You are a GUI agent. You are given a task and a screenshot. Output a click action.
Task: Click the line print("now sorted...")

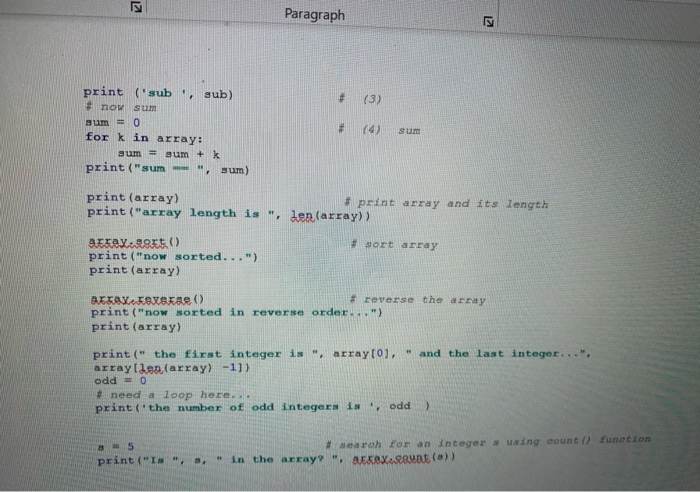[173, 256]
